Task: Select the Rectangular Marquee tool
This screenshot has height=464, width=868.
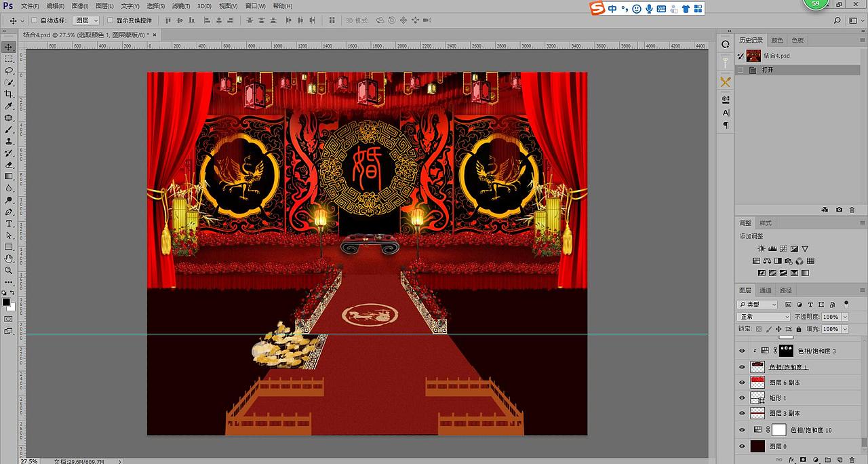Action: 9,59
